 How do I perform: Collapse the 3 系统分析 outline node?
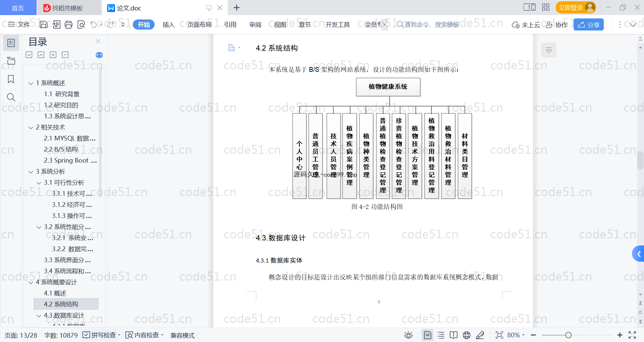coord(31,172)
